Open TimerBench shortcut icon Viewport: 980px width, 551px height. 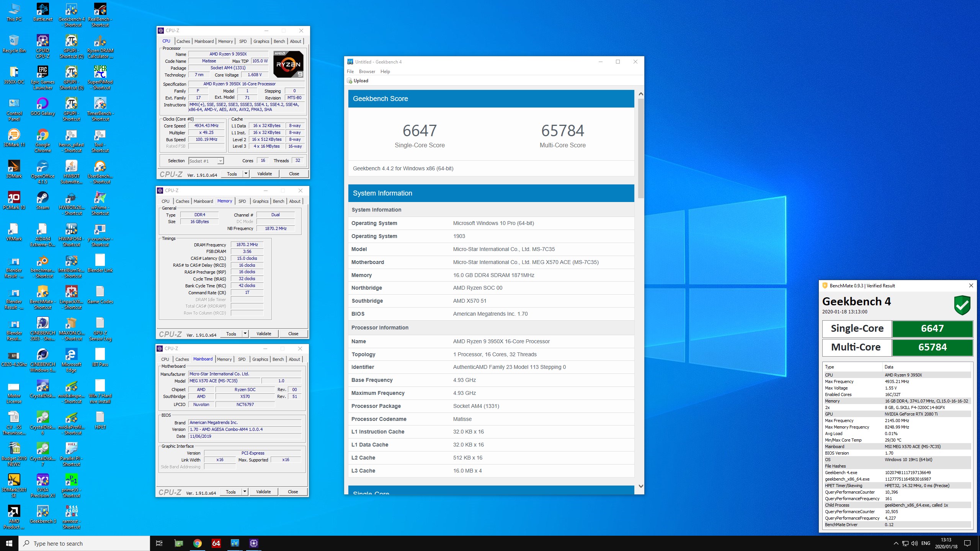(x=100, y=109)
